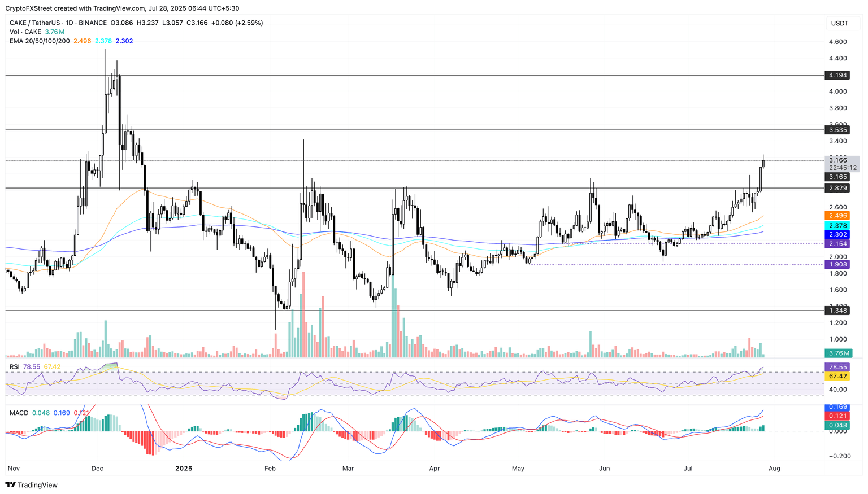Click the CryptoFXStreet attribution header text
868x494 pixels.
click(121, 8)
